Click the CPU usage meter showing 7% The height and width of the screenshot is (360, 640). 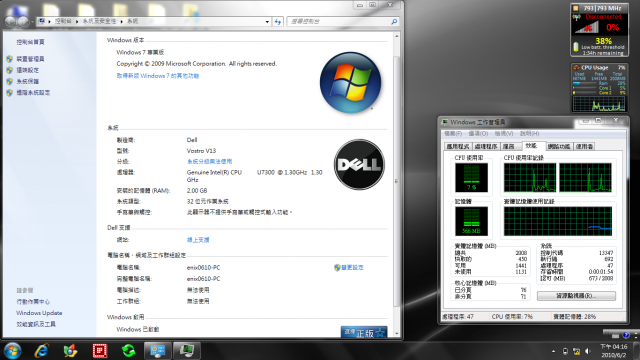point(471,178)
